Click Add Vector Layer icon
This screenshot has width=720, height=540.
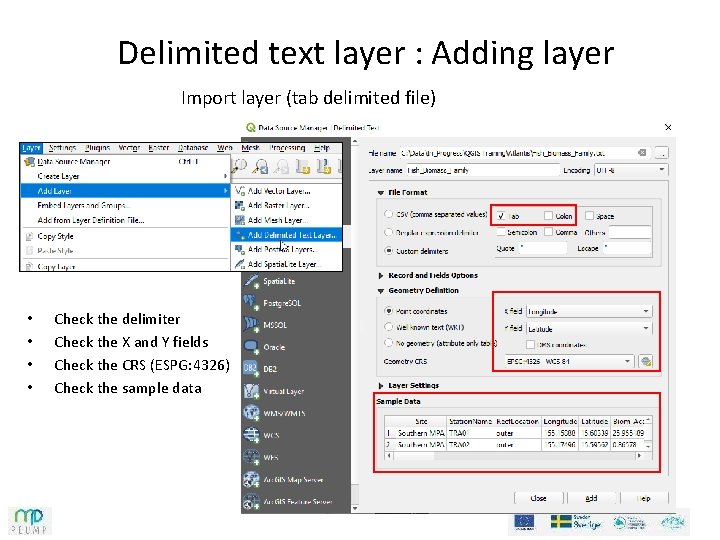[x=240, y=191]
